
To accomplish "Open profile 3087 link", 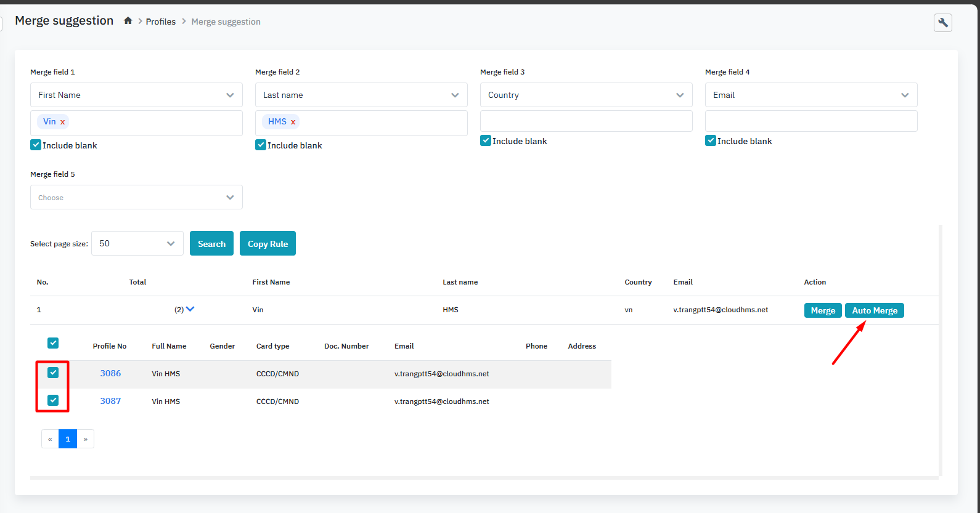I will coord(110,401).
